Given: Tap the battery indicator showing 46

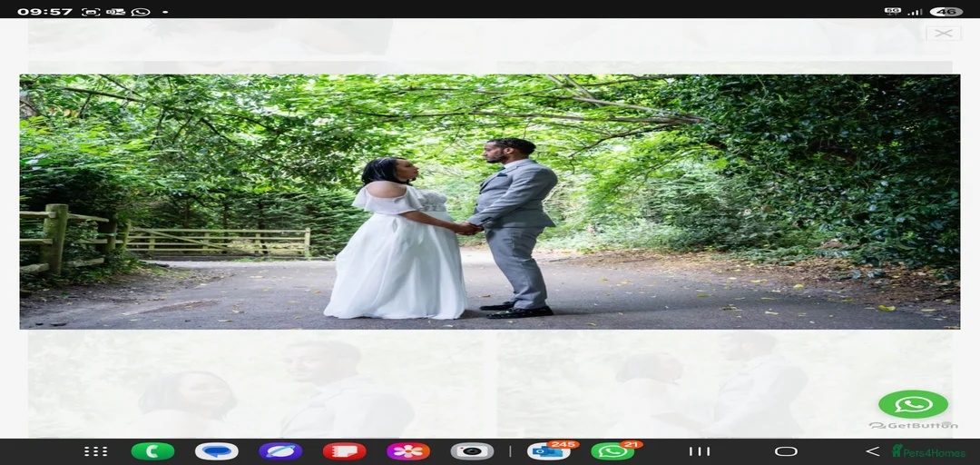Looking at the screenshot, I should [x=946, y=12].
